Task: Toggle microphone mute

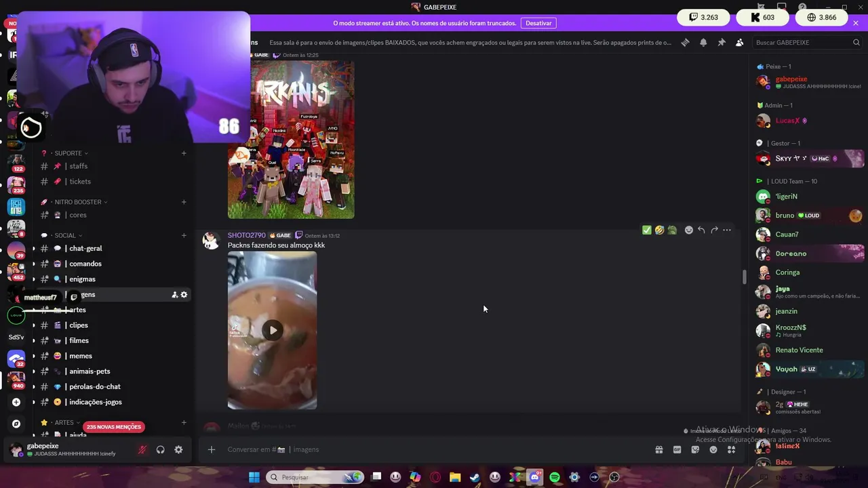Action: click(142, 449)
